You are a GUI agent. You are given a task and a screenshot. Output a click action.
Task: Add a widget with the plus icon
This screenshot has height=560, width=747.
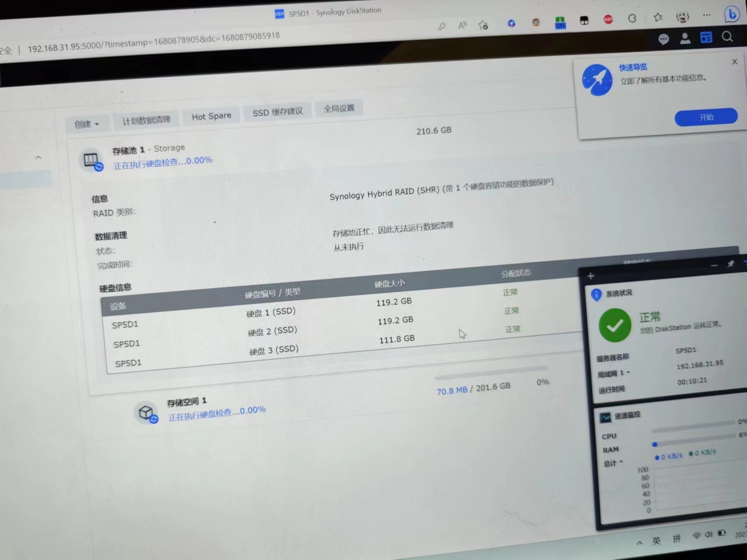[x=590, y=276]
